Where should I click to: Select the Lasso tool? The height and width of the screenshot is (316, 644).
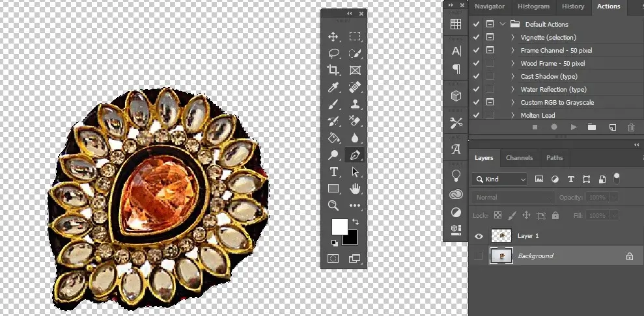(333, 53)
